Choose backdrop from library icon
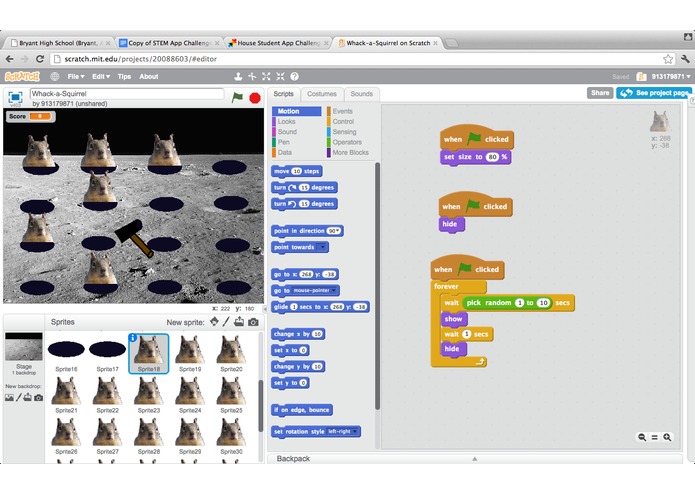Screen dimensions: 695x494 tap(9, 397)
